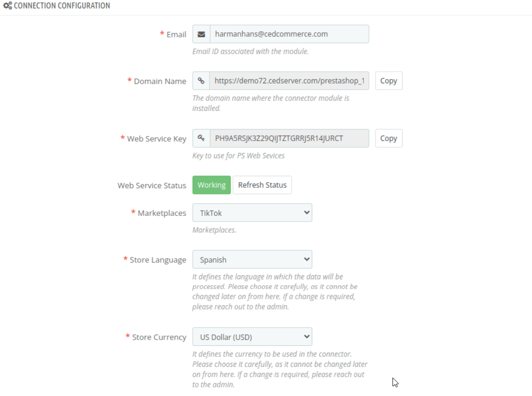Select the Web Service Key text field
This screenshot has height=396, width=532.
pyautogui.click(x=289, y=138)
